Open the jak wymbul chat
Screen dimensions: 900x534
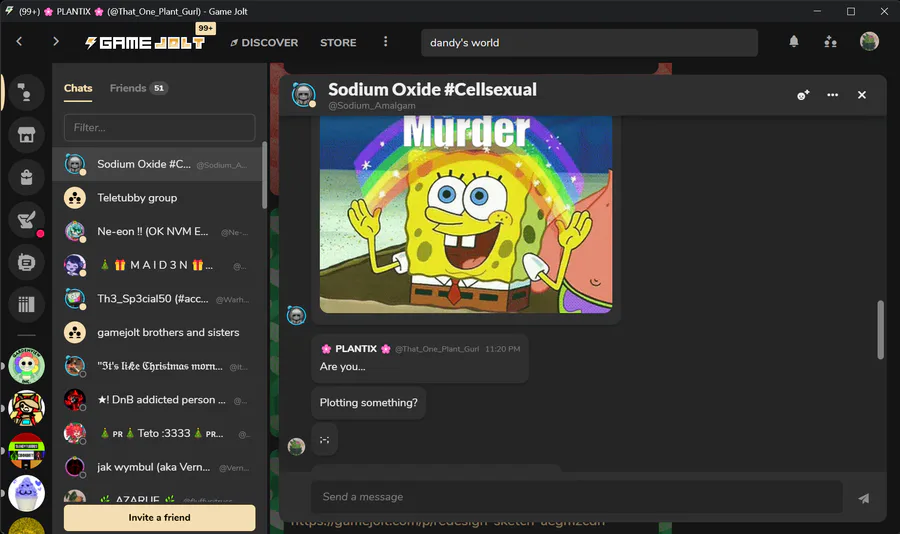point(157,467)
